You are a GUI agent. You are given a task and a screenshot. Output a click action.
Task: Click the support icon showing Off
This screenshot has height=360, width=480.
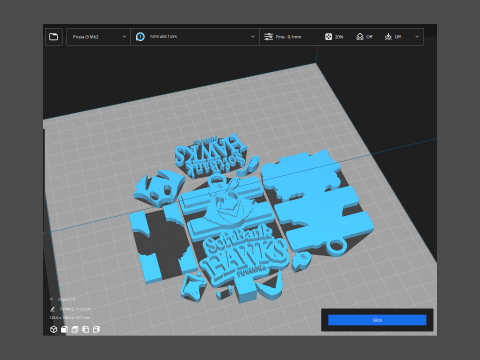coord(360,37)
